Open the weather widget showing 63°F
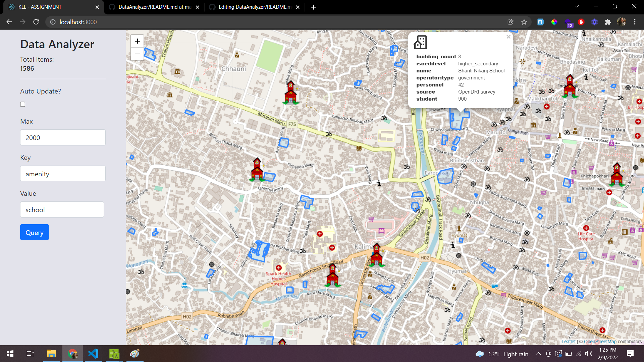Screen dimensions: 644x362 click(502, 354)
